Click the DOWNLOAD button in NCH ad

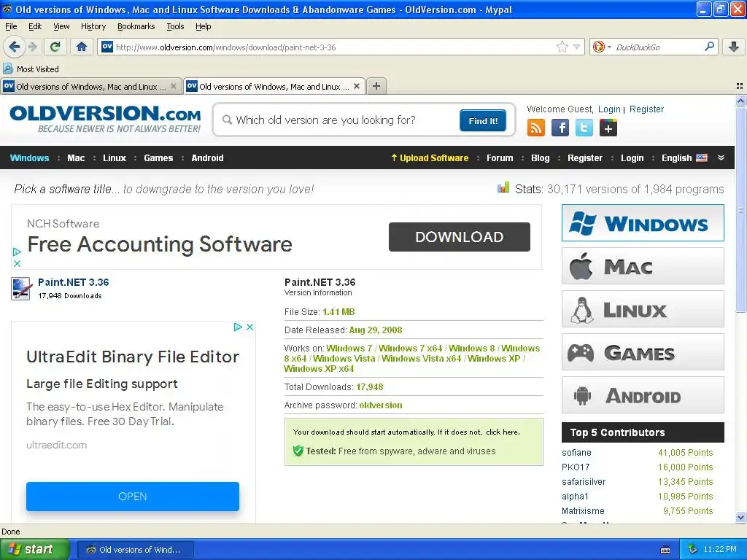pyautogui.click(x=460, y=237)
